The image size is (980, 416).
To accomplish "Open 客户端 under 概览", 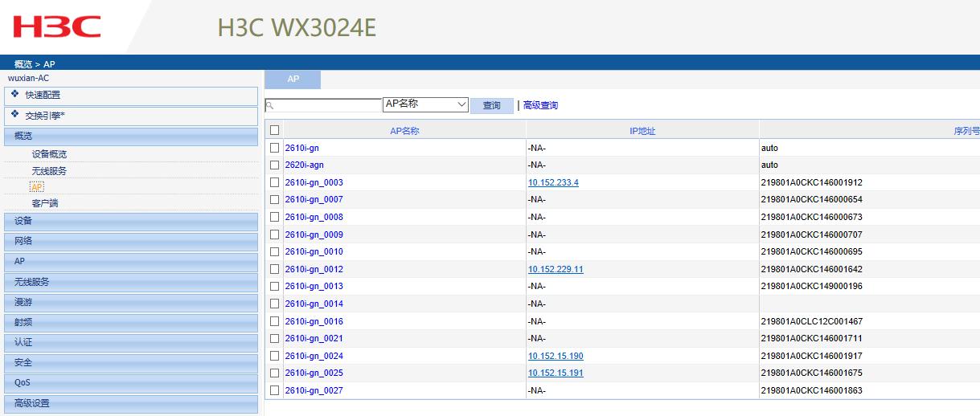I will (x=45, y=203).
